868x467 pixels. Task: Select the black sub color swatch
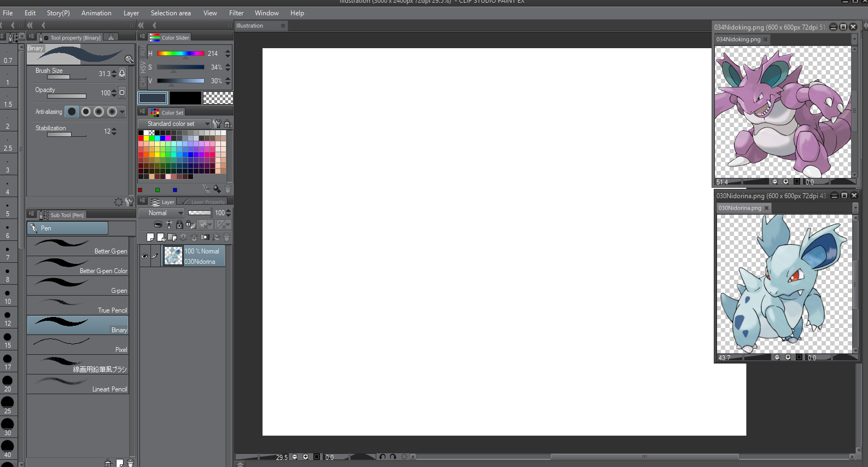(185, 98)
